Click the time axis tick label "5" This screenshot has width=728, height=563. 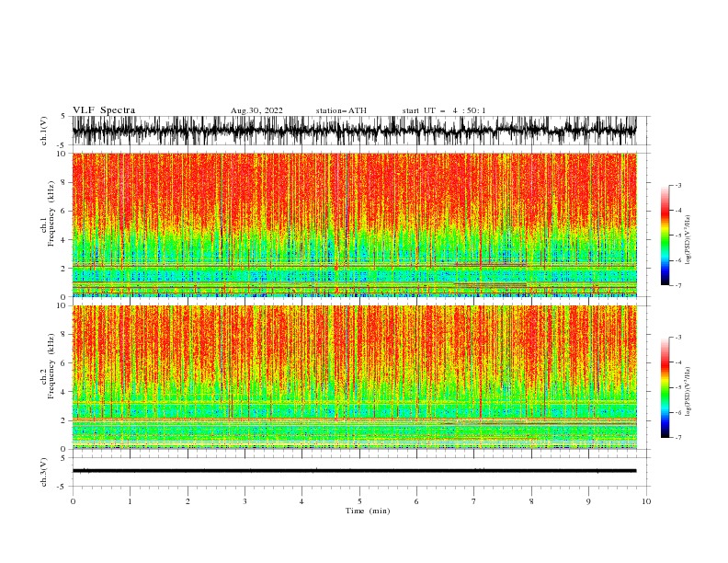(x=359, y=501)
